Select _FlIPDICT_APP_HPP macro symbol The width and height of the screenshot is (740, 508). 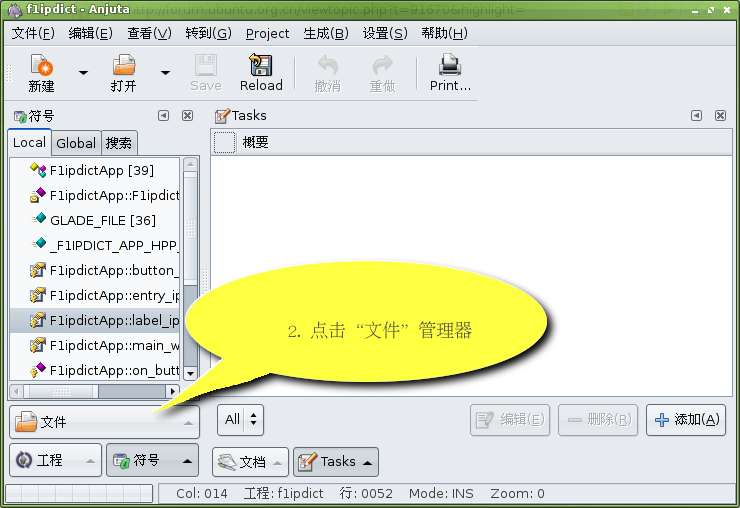[x=95, y=245]
